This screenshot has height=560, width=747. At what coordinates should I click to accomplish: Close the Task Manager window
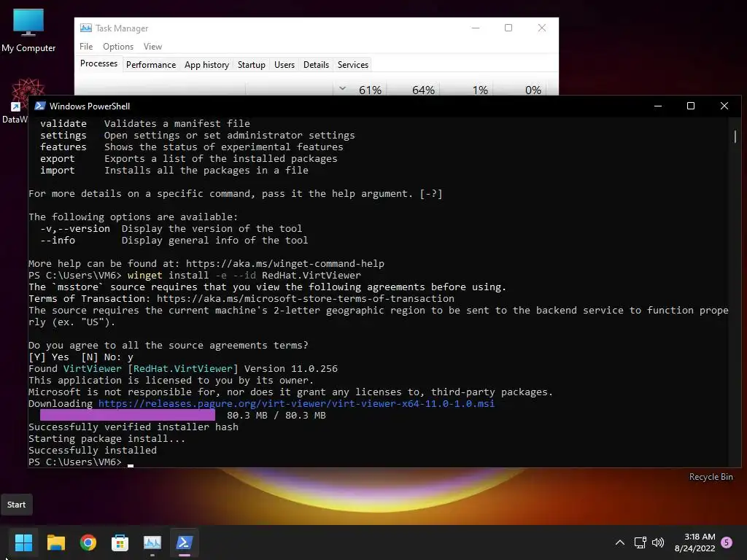[x=542, y=28]
